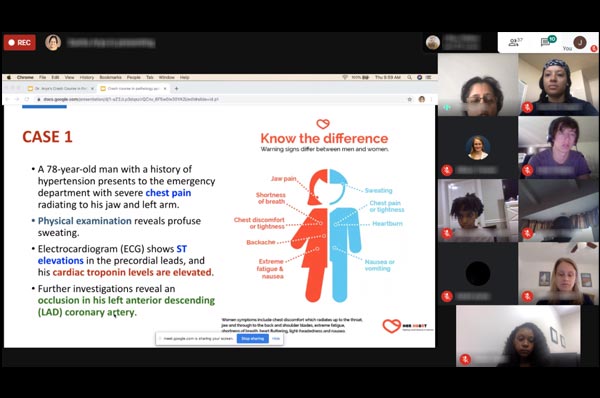This screenshot has height=398, width=600.
Task: Click the Hide link in sharing bar
Action: [x=276, y=339]
